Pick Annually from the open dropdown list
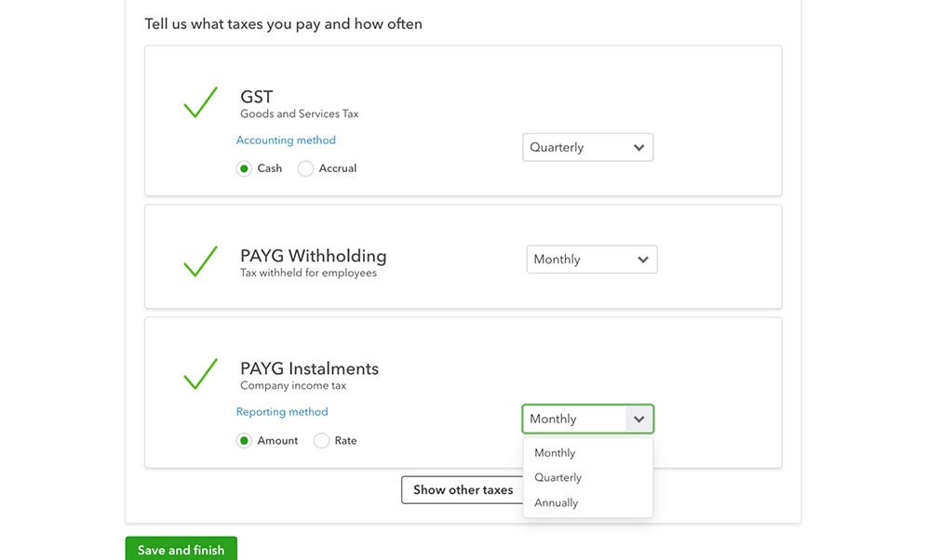This screenshot has width=927, height=560. (556, 502)
